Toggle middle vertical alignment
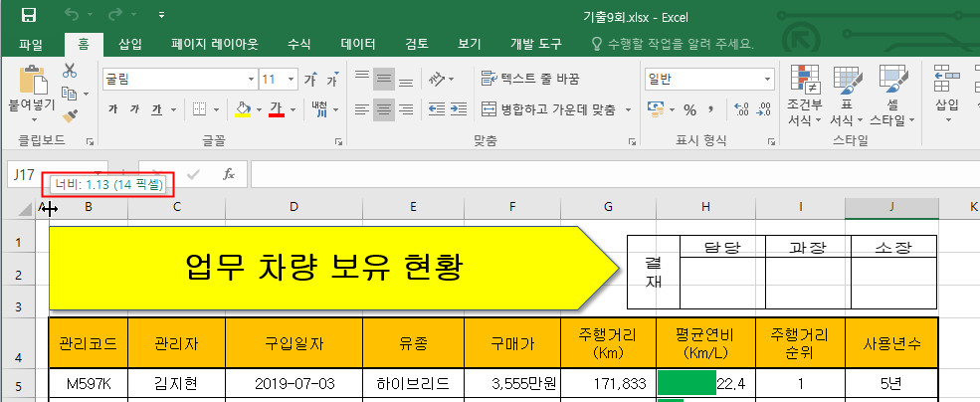The width and height of the screenshot is (980, 402). point(383,79)
